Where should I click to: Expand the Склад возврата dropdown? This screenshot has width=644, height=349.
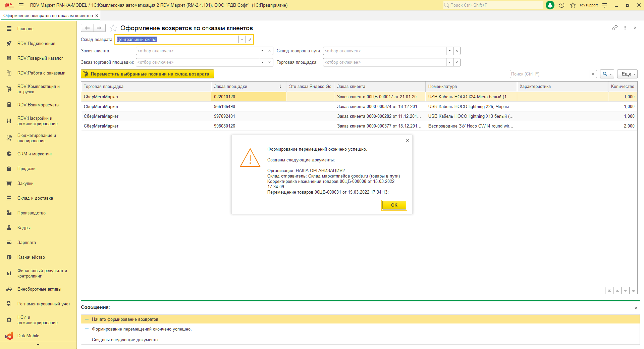tap(242, 40)
